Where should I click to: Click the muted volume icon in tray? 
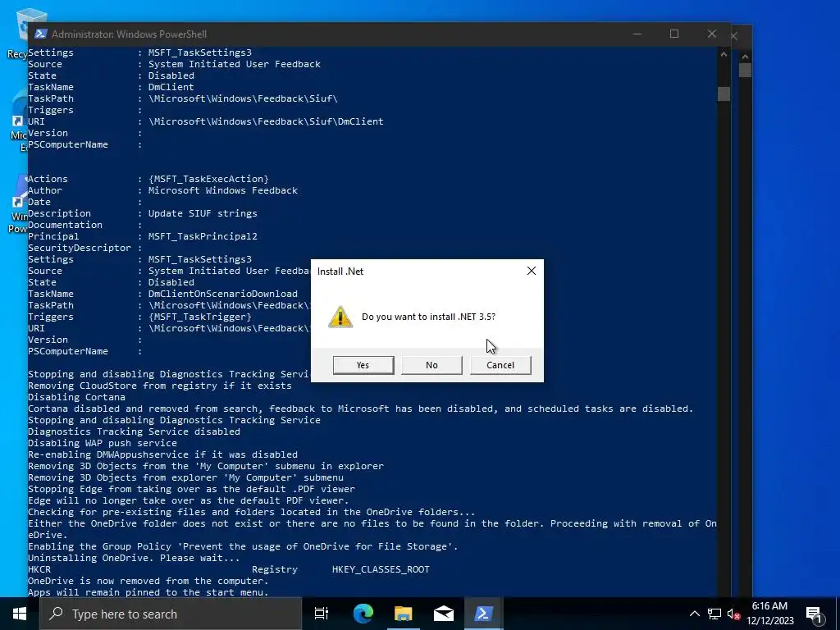[733, 614]
